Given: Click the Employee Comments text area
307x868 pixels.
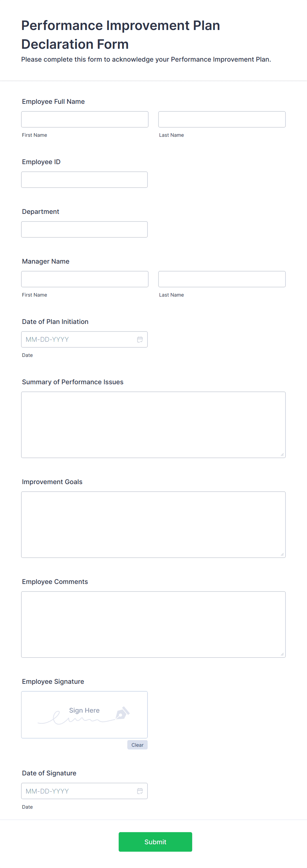Looking at the screenshot, I should [153, 624].
